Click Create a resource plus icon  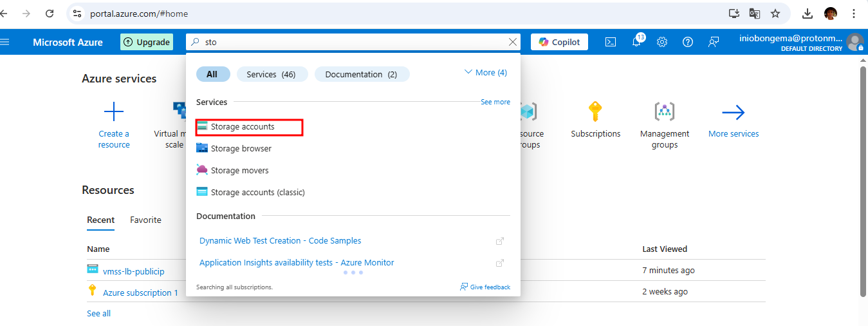click(x=114, y=112)
